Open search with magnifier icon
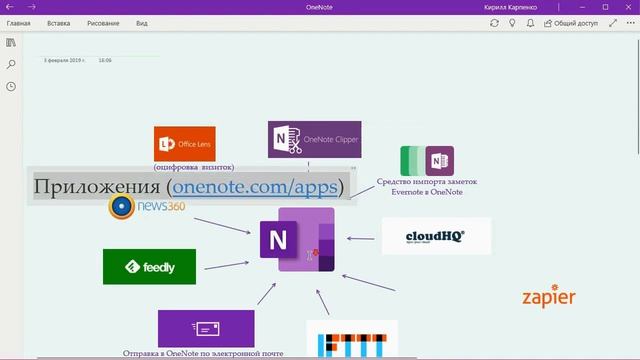640x360 pixels. [11, 64]
